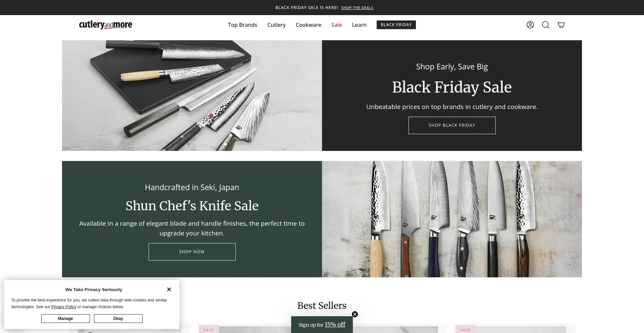Click Manage in the privacy notice
The height and width of the screenshot is (333, 644).
pos(65,319)
